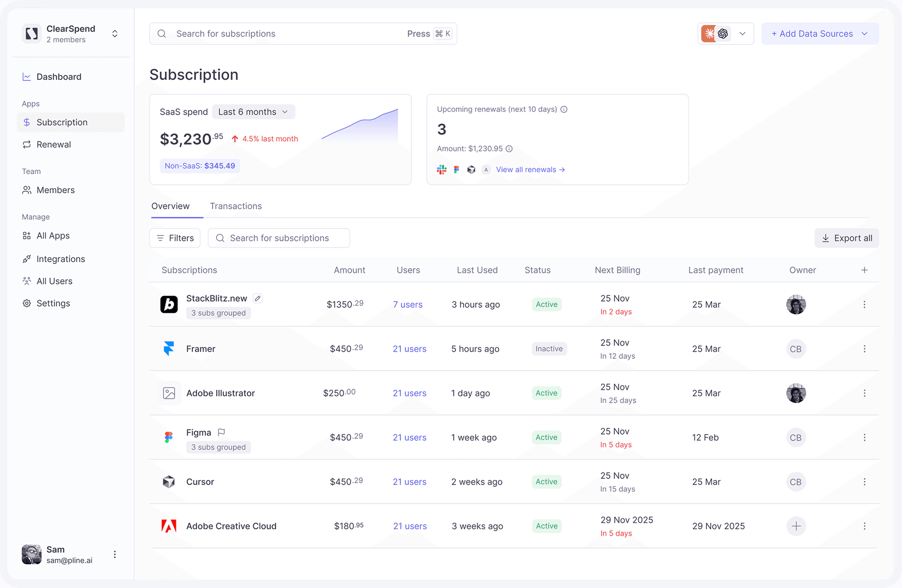Expand StackBlitz.new 3 subs grouped badge
The width and height of the screenshot is (902, 588).
tap(218, 313)
